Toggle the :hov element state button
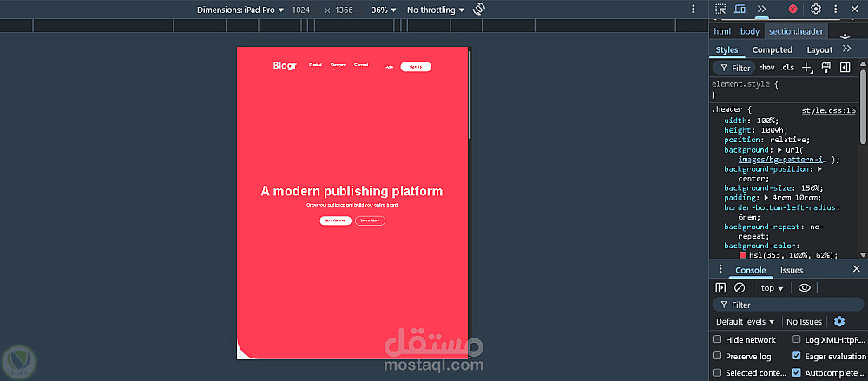Viewport: 868px width, 381px height. [x=767, y=68]
